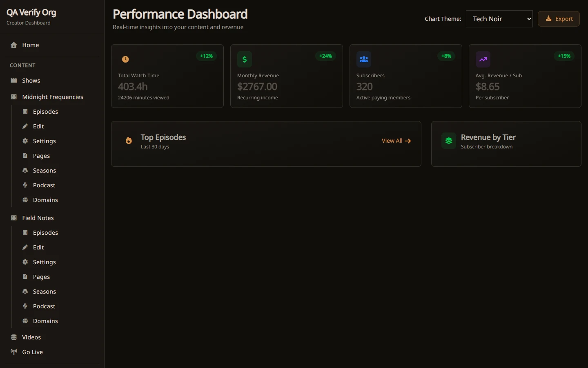This screenshot has width=588, height=368.
Task: Select the Field Notes show
Action: (52, 218)
